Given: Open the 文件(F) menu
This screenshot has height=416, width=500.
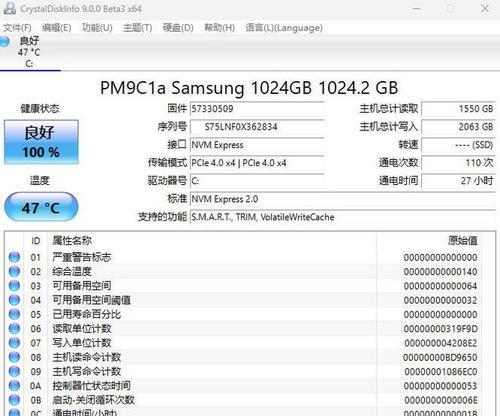Looking at the screenshot, I should [x=17, y=27].
